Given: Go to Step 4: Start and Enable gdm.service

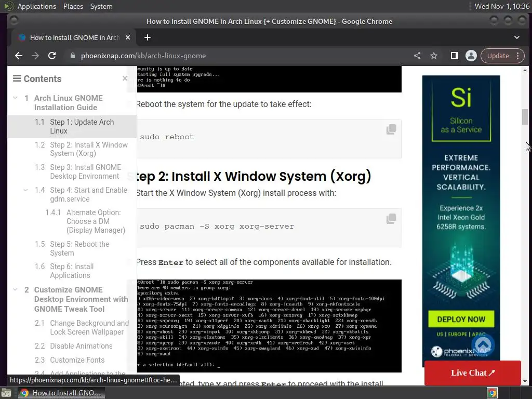Looking at the screenshot, I should click(x=88, y=194).
